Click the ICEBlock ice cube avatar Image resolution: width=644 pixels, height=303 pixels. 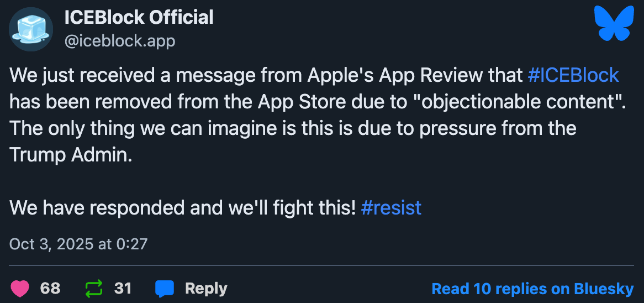point(31,30)
